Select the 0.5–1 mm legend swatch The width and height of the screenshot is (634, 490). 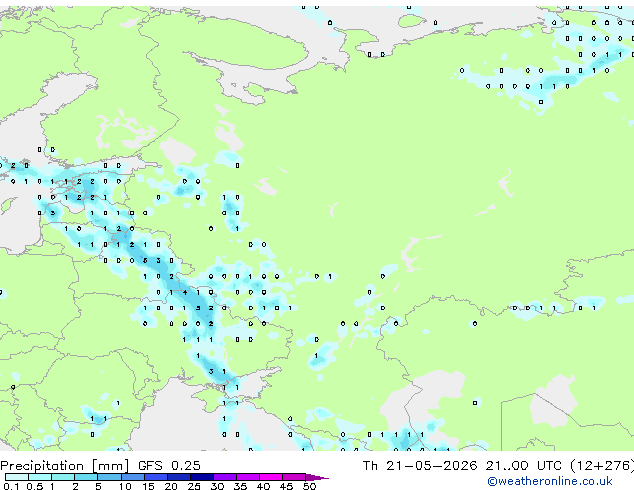pyautogui.click(x=40, y=477)
